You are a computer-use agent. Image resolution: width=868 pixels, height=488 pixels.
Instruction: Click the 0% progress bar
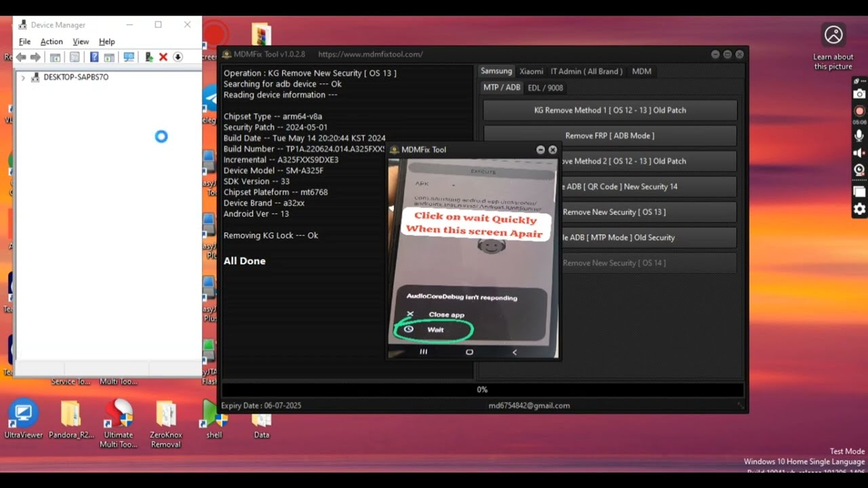(481, 389)
